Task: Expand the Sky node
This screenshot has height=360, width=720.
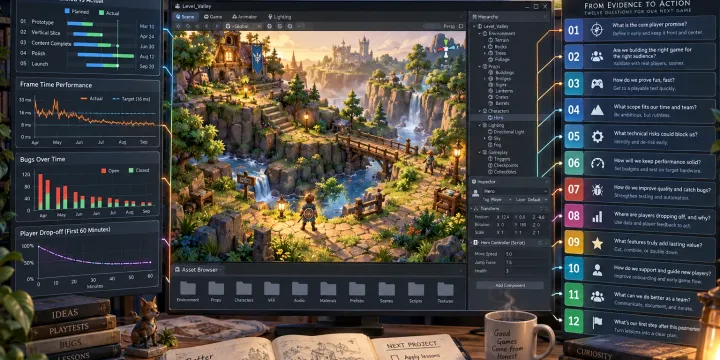Action: 484,138
